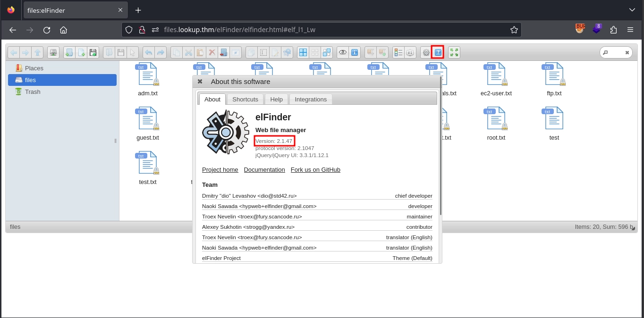This screenshot has width=644, height=318.
Task: Click the fullscreen toggle icon in toolbar
Action: [454, 52]
